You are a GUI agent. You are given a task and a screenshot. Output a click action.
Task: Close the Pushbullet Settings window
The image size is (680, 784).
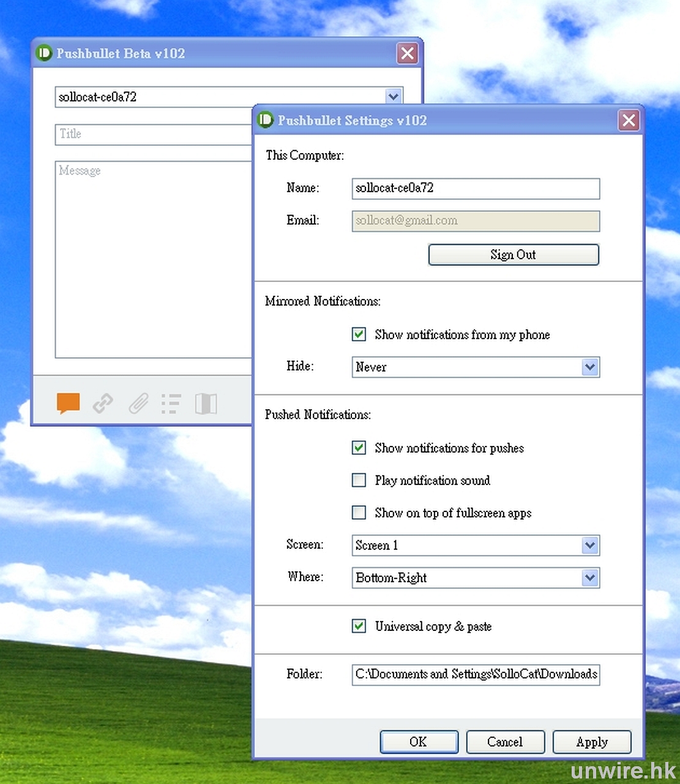point(629,120)
